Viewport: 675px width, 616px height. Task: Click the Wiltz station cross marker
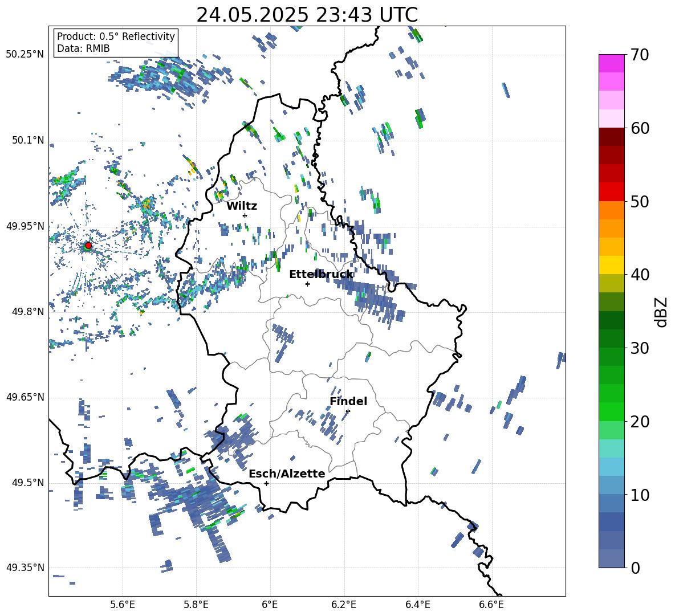(245, 215)
